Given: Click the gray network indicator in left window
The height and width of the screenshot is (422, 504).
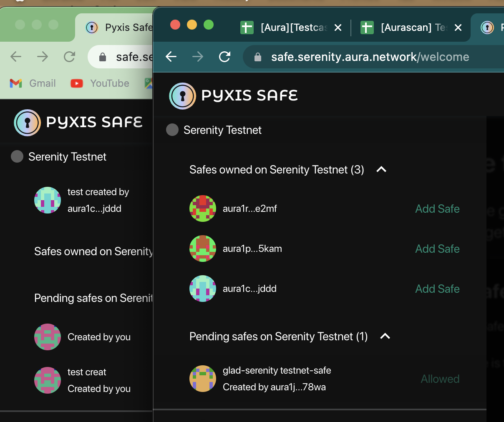Looking at the screenshot, I should point(17,156).
